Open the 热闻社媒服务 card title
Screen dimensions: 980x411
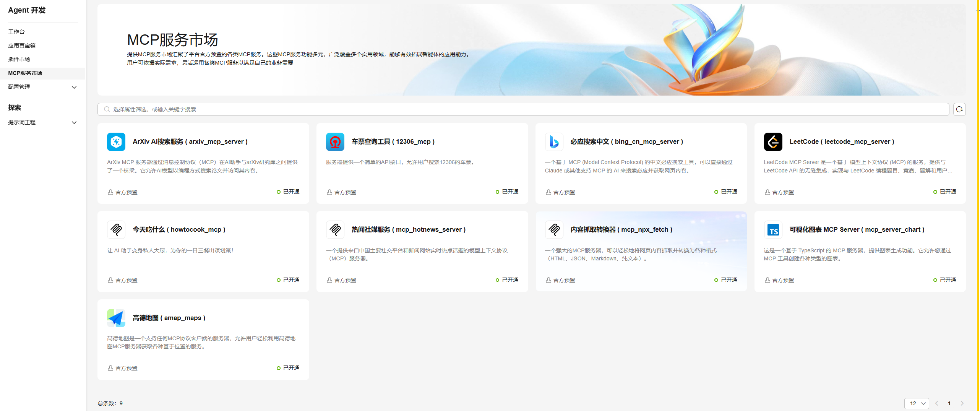(x=409, y=230)
